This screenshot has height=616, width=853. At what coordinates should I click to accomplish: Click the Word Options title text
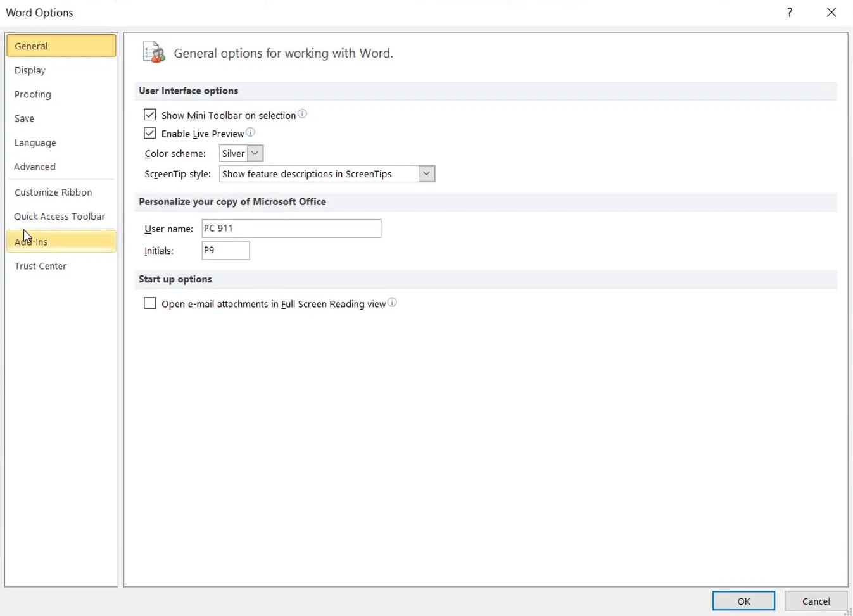click(39, 13)
